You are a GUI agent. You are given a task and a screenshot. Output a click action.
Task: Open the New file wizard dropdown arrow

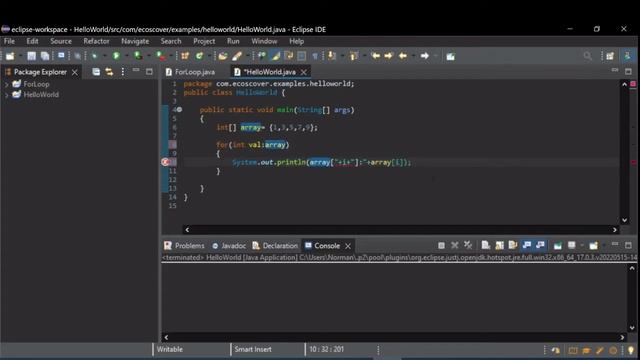click(20, 56)
